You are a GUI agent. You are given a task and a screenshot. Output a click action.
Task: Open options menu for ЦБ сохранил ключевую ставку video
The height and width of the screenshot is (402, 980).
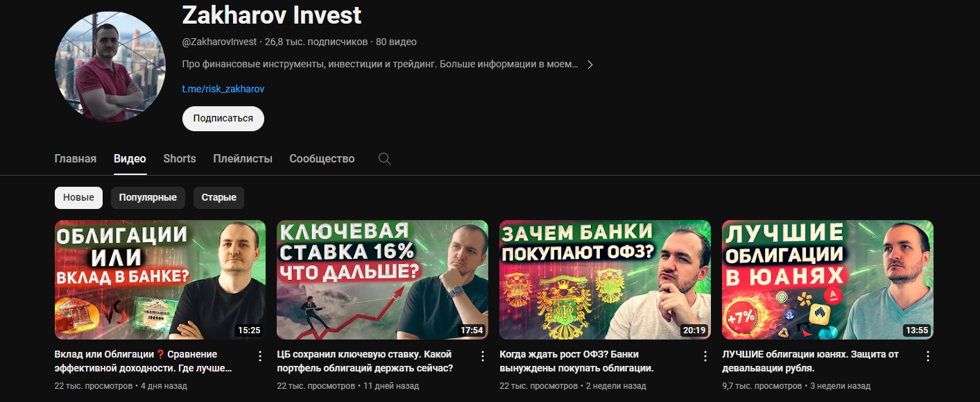[483, 356]
